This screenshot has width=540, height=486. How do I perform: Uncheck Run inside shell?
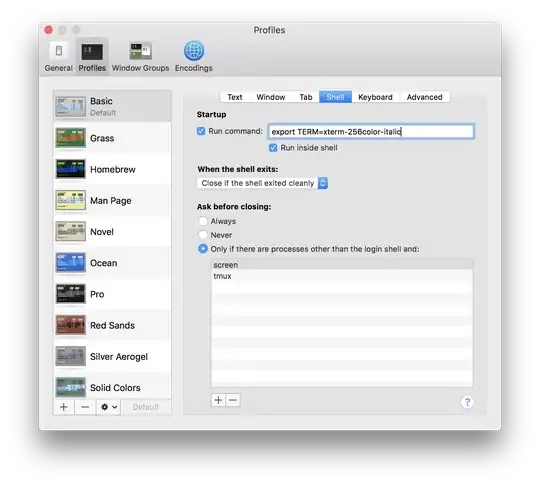point(273,148)
